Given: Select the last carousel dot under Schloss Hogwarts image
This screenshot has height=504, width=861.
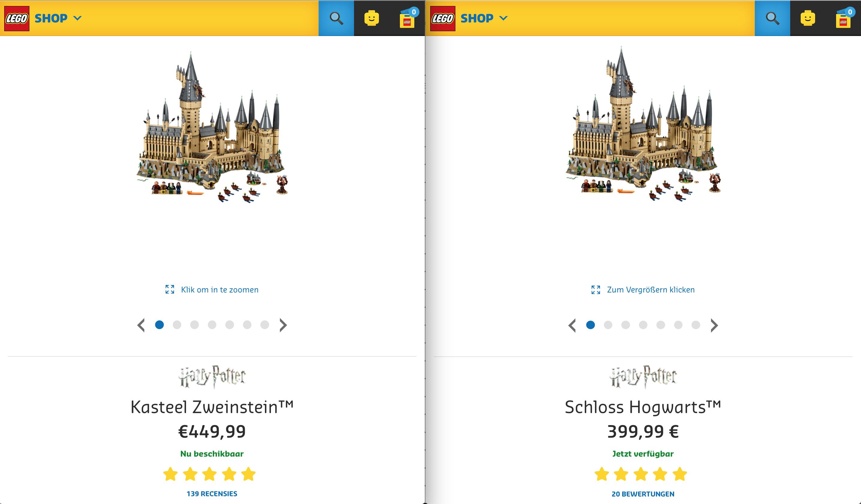Looking at the screenshot, I should (x=696, y=325).
